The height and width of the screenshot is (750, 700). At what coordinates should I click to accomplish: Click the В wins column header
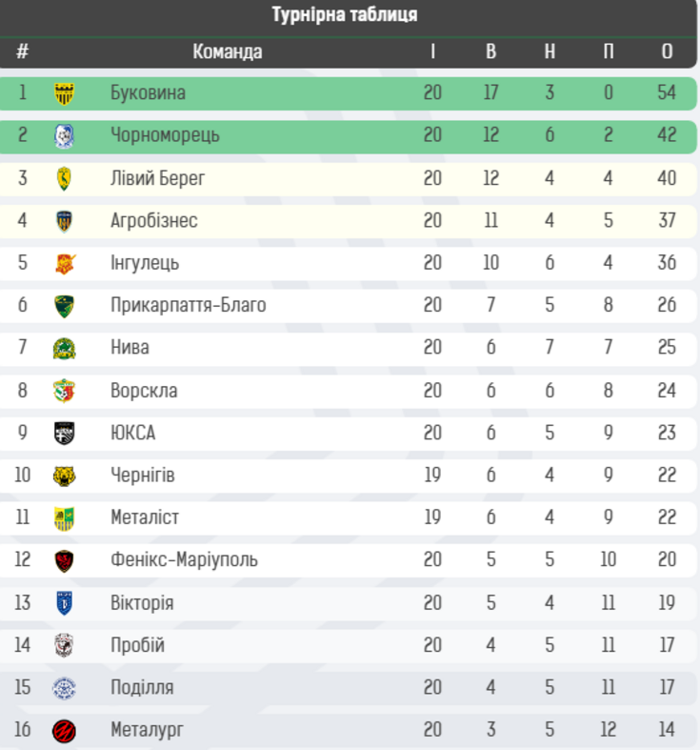pyautogui.click(x=490, y=51)
